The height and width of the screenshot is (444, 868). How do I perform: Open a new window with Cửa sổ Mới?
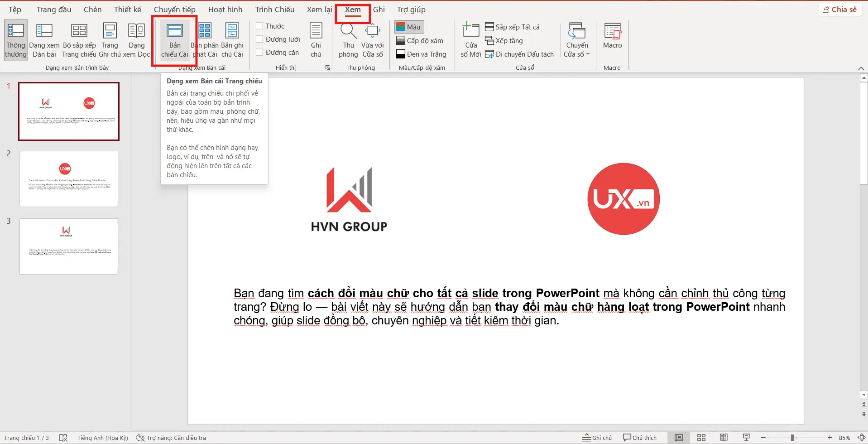pos(470,40)
